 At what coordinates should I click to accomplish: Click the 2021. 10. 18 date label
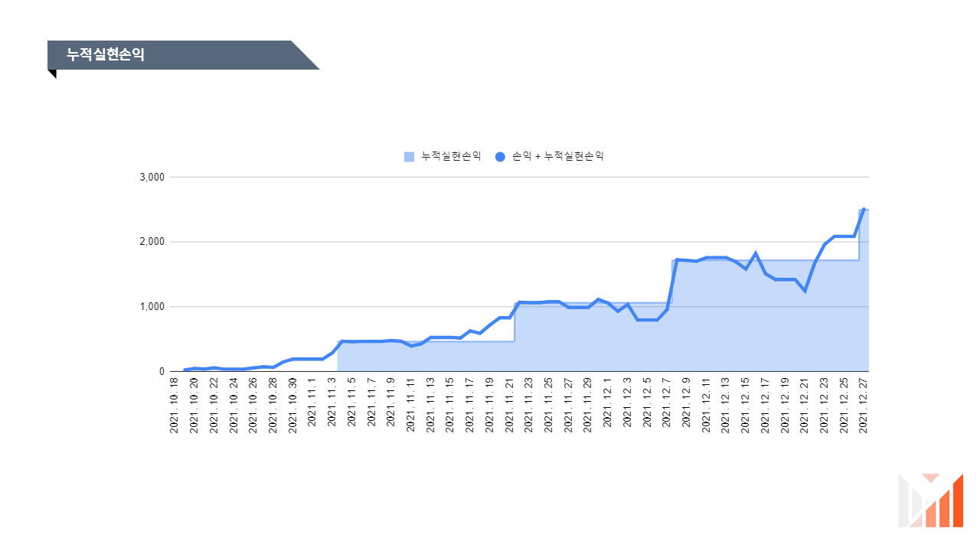[x=175, y=406]
